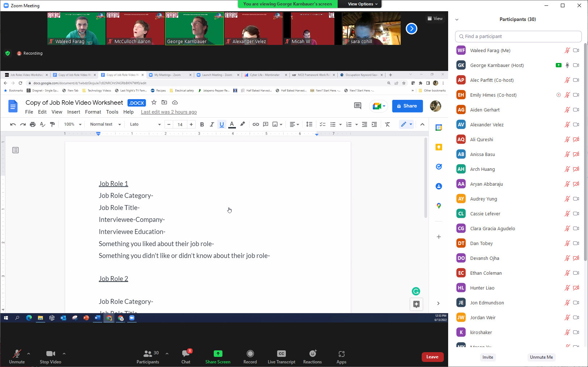Toggle microphone for Waleed Farag (Me) row

coord(567,50)
